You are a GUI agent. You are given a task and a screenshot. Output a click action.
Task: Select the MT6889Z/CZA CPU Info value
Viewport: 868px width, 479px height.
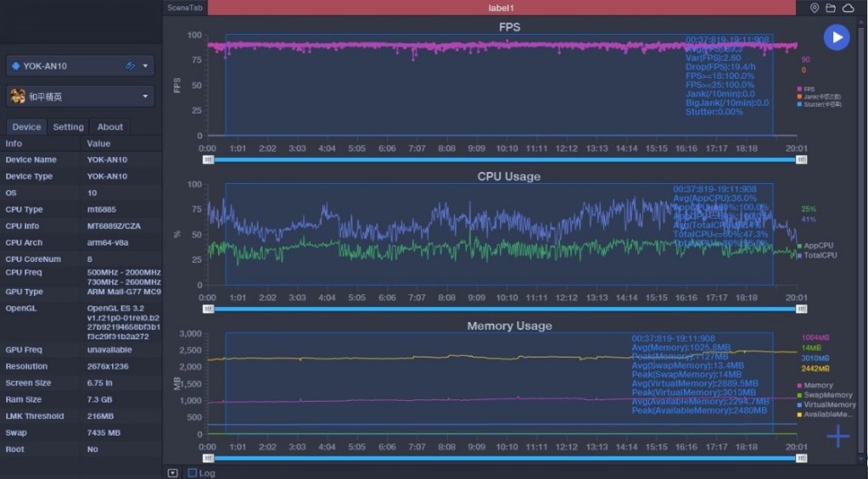pos(114,226)
